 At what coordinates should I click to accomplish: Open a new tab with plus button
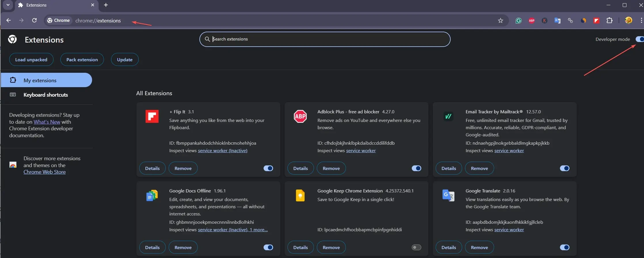106,5
